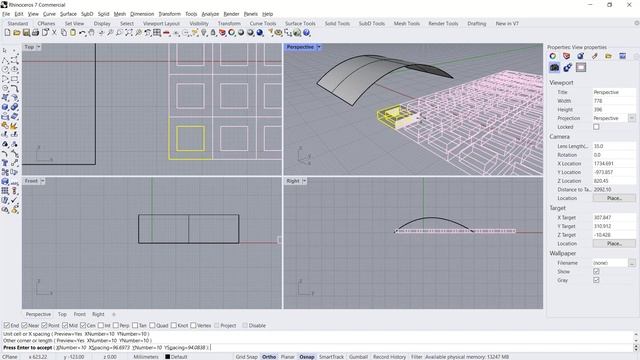This screenshot has width=640, height=360.
Task: Click the Lens Length input field
Action: [614, 146]
